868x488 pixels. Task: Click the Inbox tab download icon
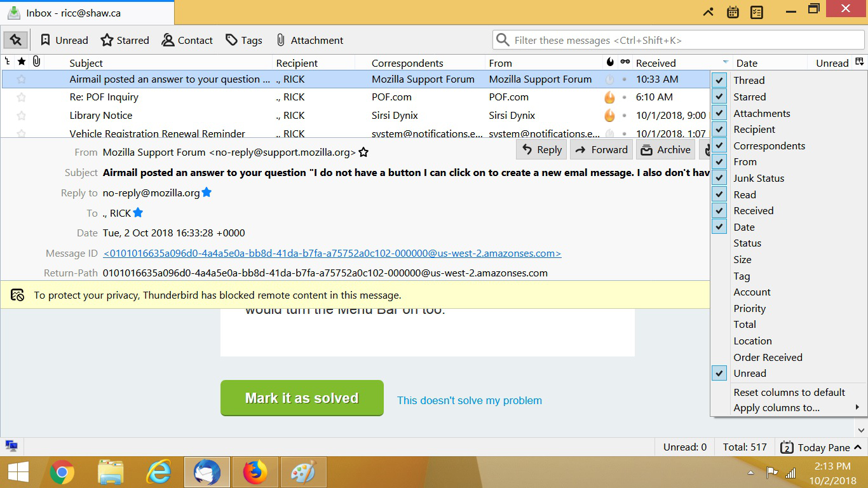click(x=13, y=13)
